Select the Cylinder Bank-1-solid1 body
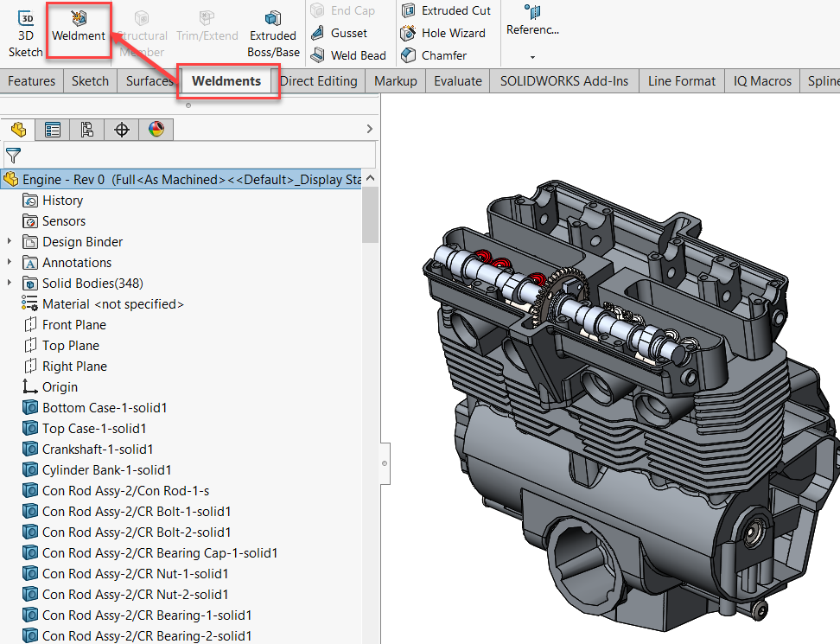Viewport: 840px width, 644px height. (97, 470)
